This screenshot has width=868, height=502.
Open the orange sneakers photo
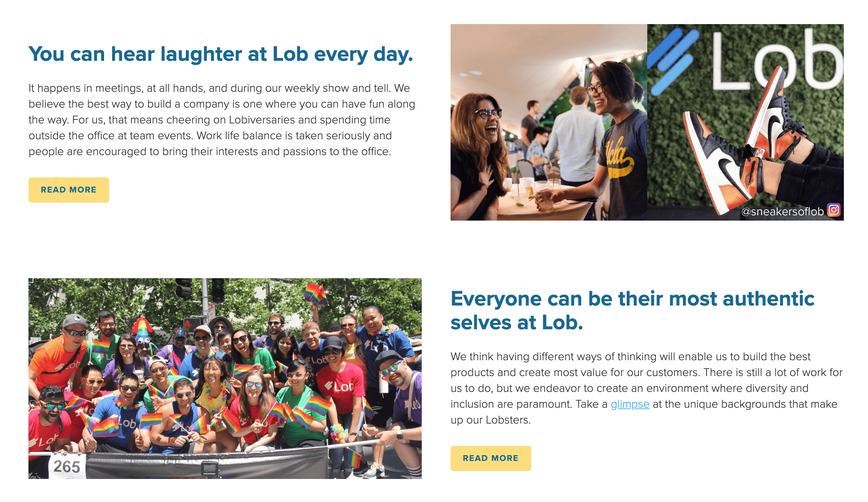[745, 122]
